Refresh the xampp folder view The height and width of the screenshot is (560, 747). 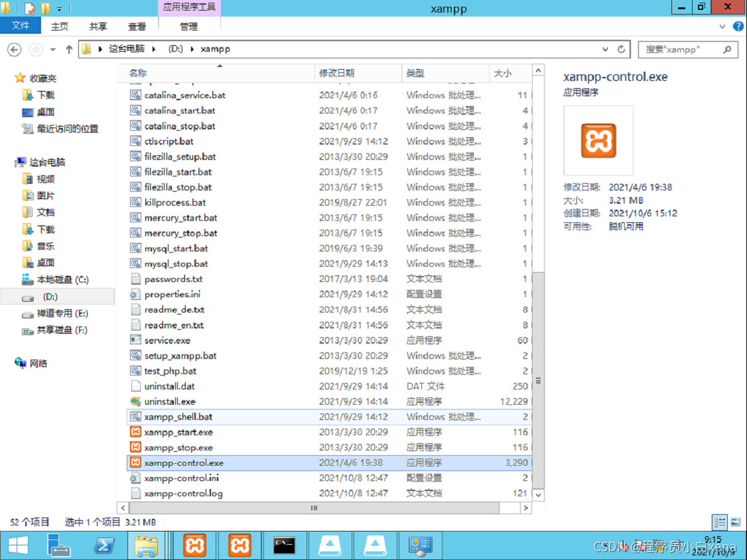point(621,49)
